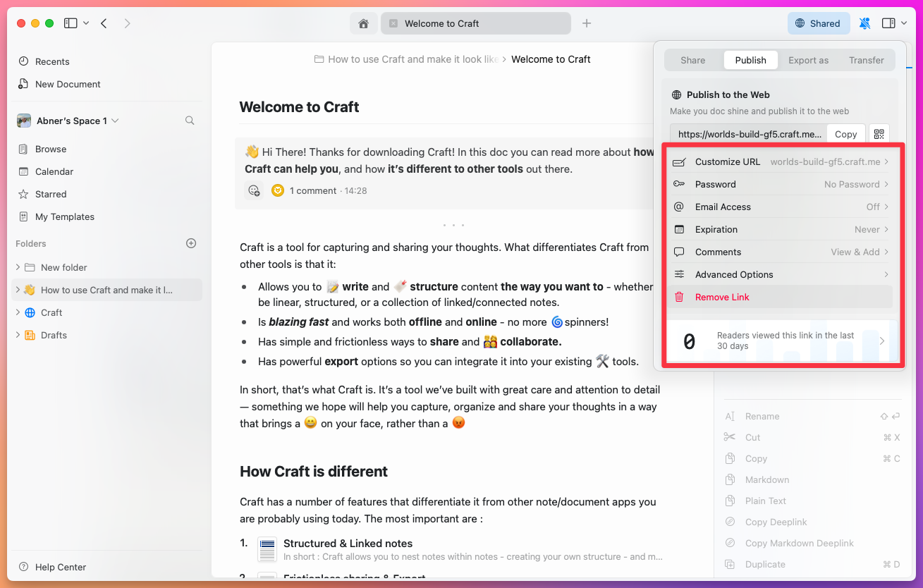Click Remove Link

(x=780, y=297)
